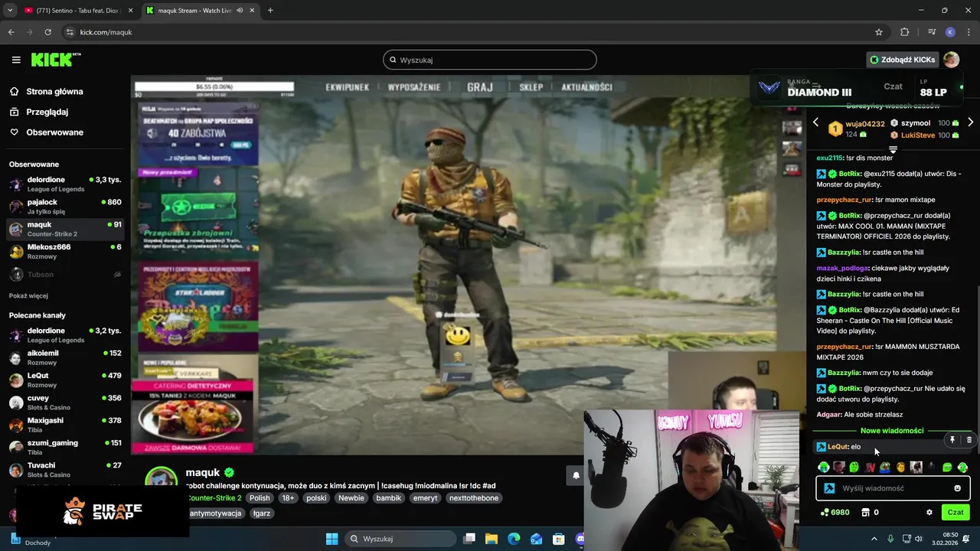Open delordione channel in Obserwowane list
This screenshot has width=980, height=551.
(x=65, y=184)
